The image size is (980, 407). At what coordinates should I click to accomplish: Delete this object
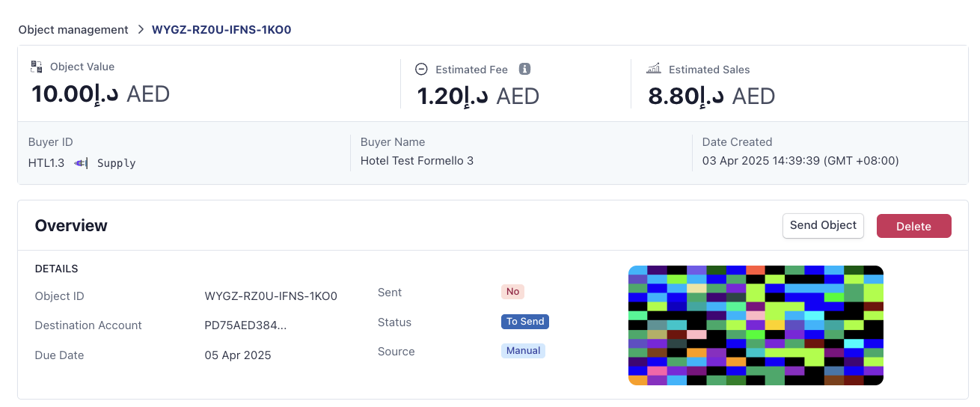pos(913,226)
